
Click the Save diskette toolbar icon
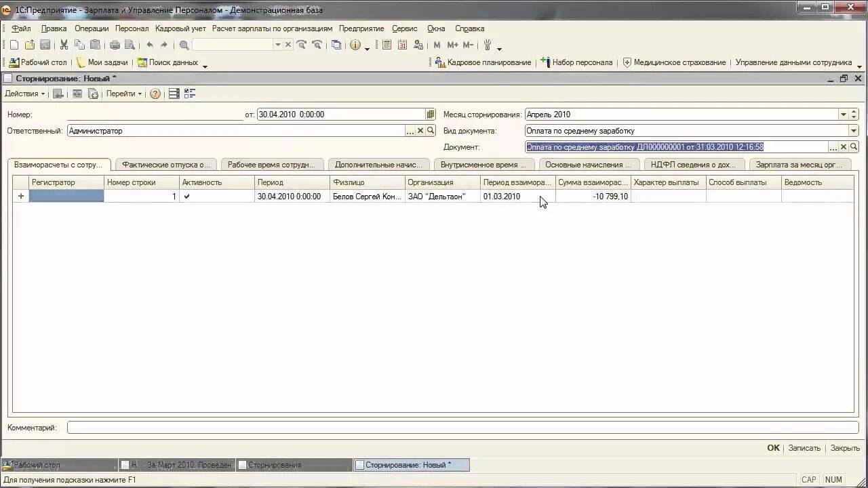pos(45,45)
